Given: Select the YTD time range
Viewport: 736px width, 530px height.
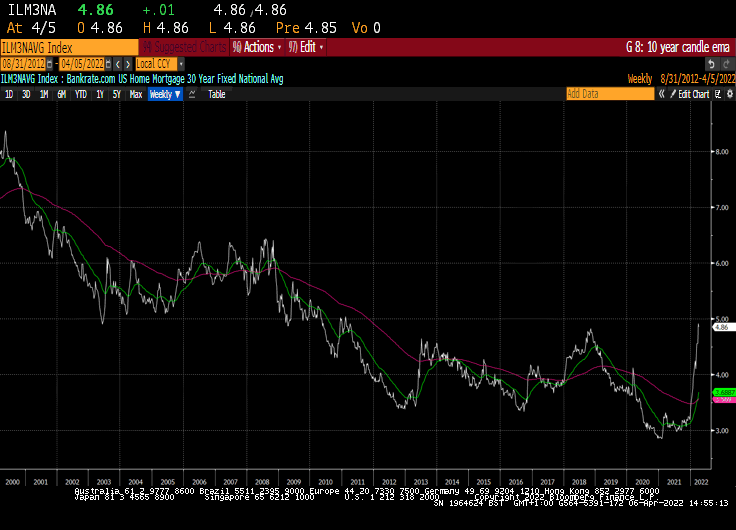Looking at the screenshot, I should point(81,94).
